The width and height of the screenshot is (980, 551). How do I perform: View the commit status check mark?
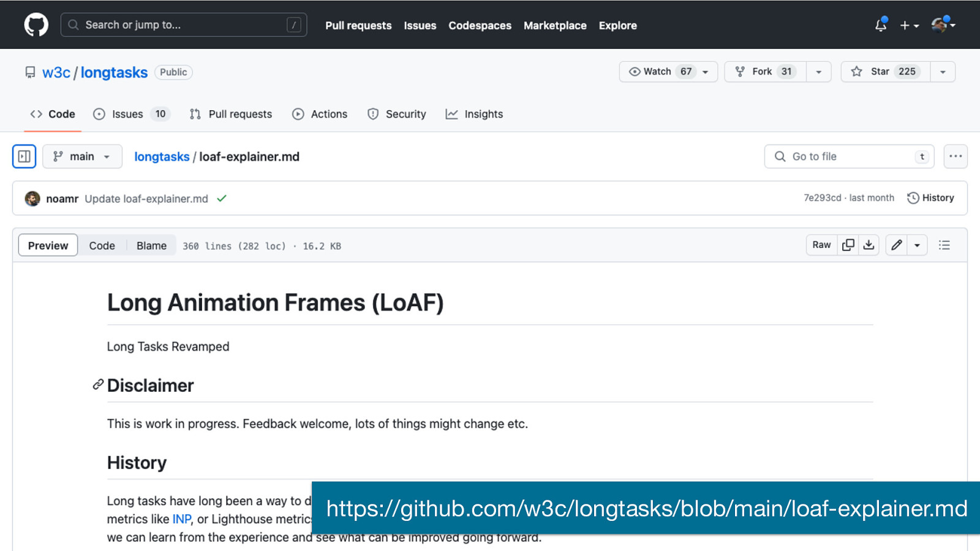[x=222, y=198]
